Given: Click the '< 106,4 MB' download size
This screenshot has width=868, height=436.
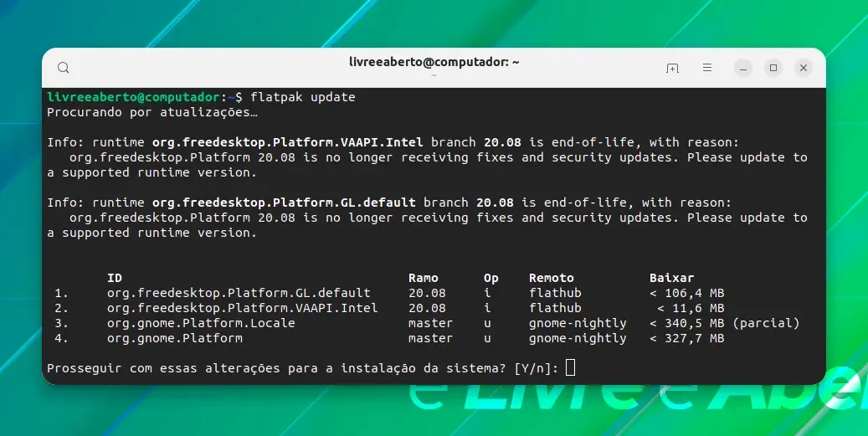Looking at the screenshot, I should coord(687,293).
